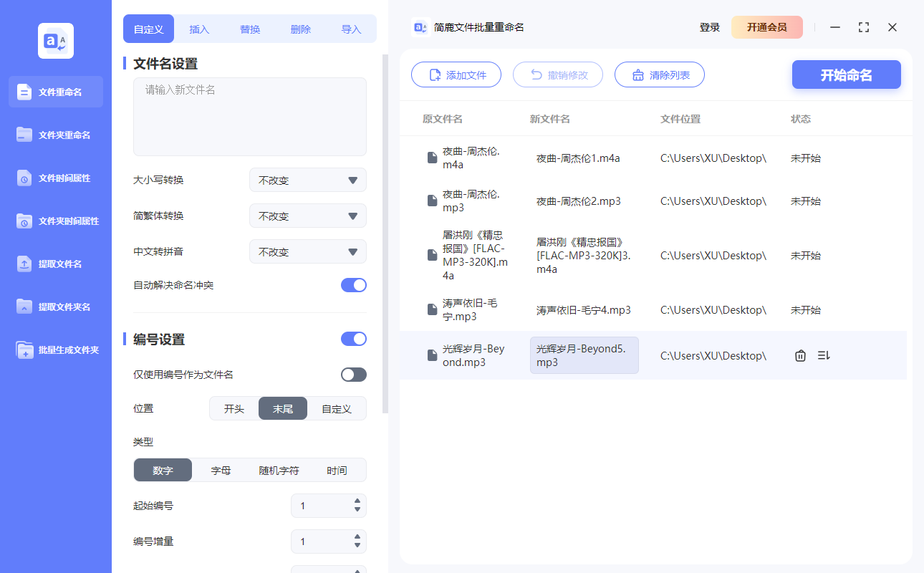Open the 大小写转换 dropdown

coord(307,180)
